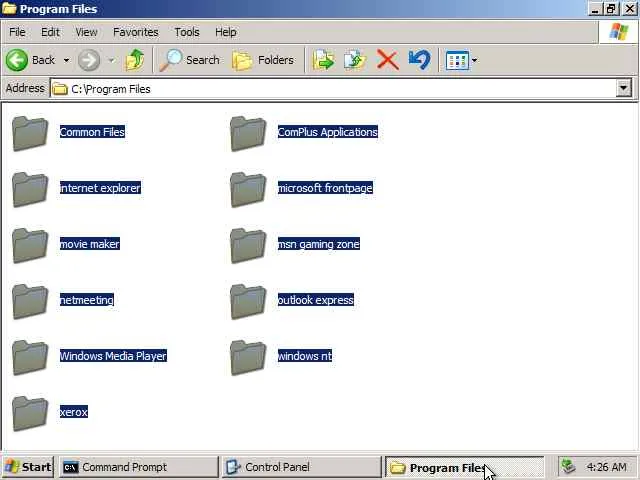
Task: Click the "xerox" name label
Action: (74, 412)
